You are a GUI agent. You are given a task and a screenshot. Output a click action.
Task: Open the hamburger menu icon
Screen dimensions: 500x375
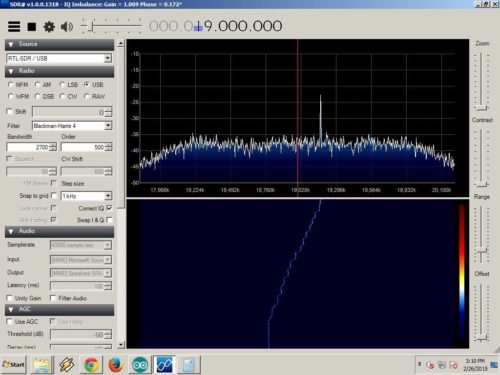point(14,26)
